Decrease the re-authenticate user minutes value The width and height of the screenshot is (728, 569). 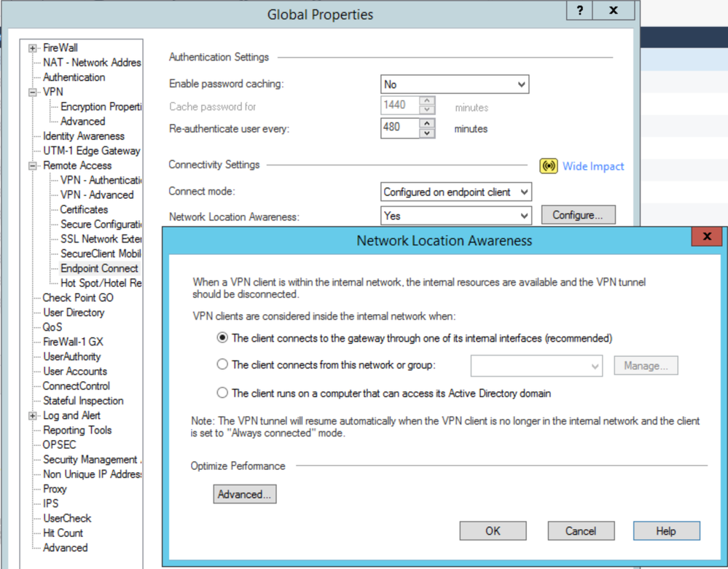click(x=427, y=133)
